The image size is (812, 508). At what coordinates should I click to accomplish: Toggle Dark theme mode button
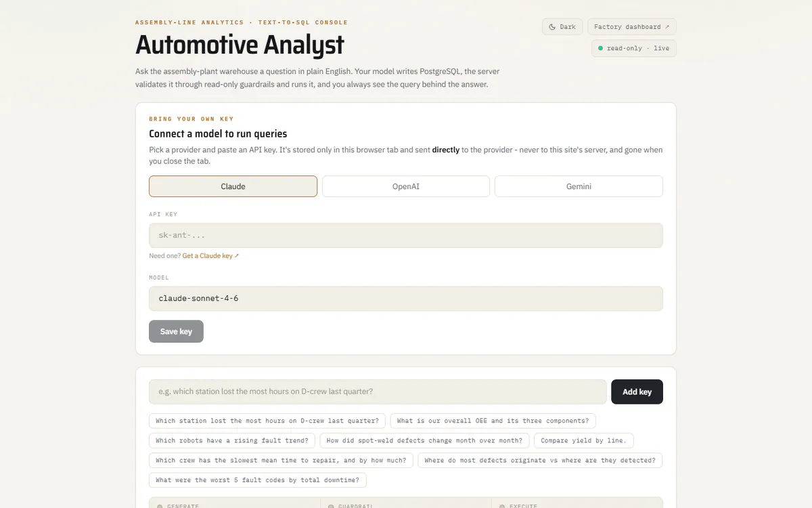(562, 27)
